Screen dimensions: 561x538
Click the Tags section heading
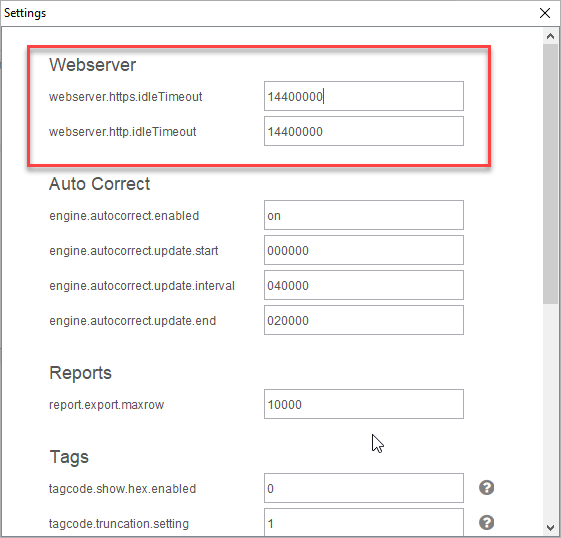(x=69, y=457)
